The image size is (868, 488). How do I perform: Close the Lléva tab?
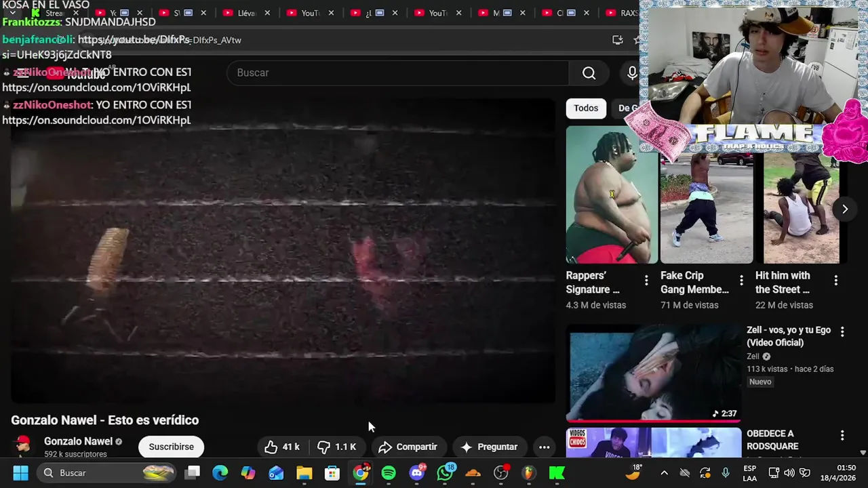267,13
